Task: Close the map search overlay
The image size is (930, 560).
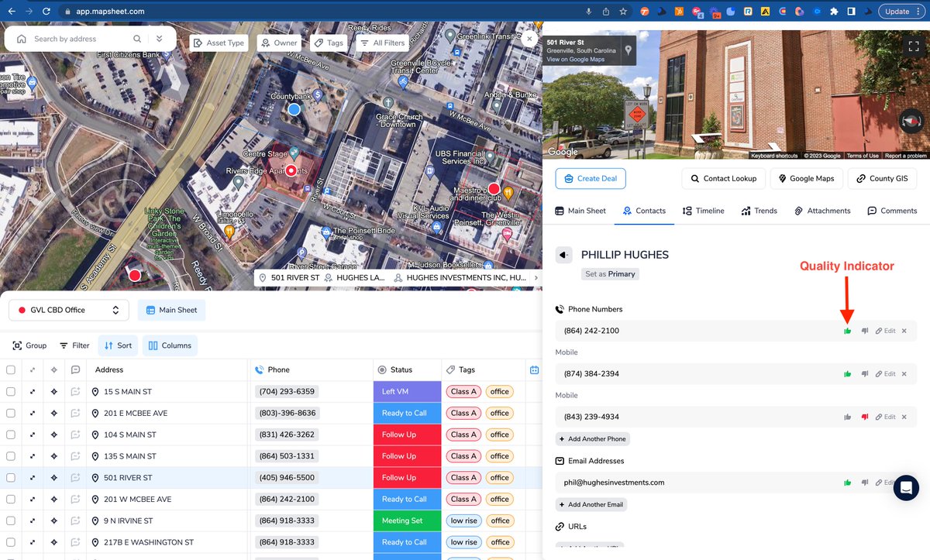Action: point(529,37)
